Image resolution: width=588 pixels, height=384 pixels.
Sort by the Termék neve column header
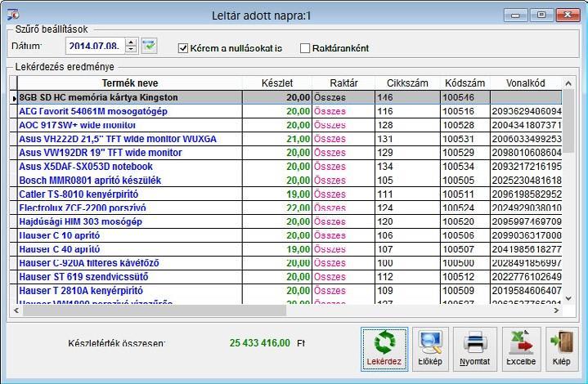tap(130, 83)
